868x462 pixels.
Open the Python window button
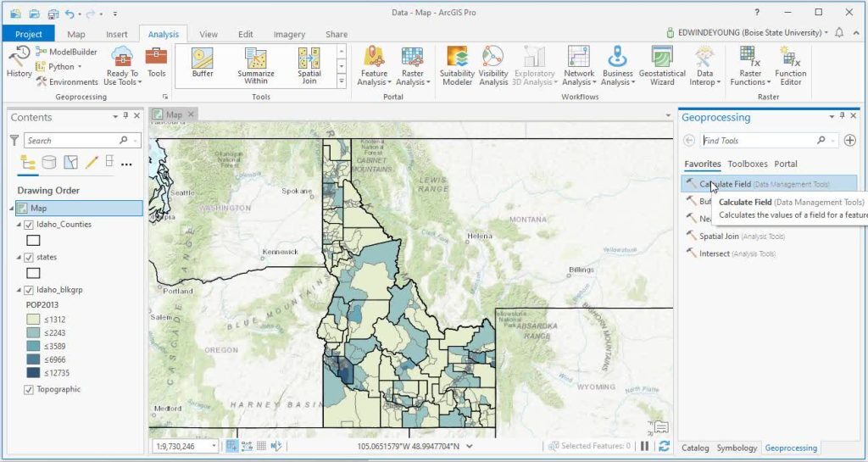[x=58, y=66]
